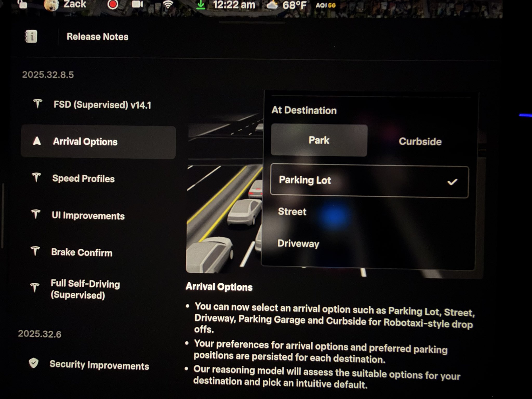Open the UI Improvements entry

(x=88, y=216)
